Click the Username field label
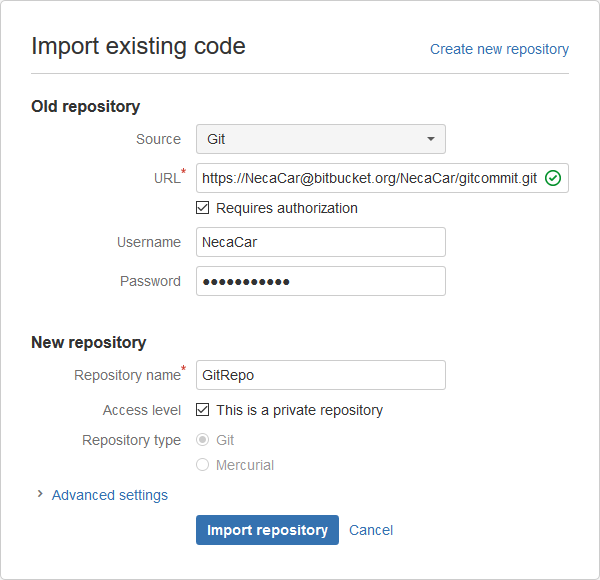 click(x=149, y=242)
